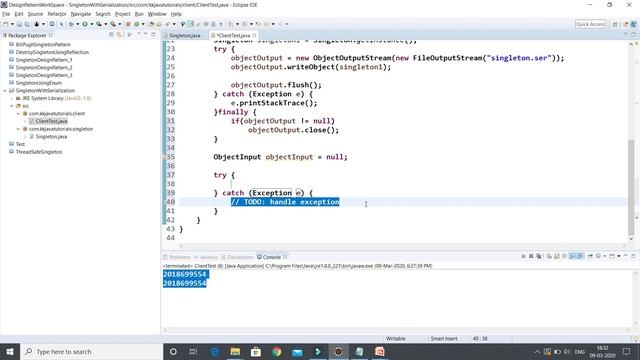Open Microsoft Edge from the taskbar
This screenshot has width=640, height=360.
[215, 351]
